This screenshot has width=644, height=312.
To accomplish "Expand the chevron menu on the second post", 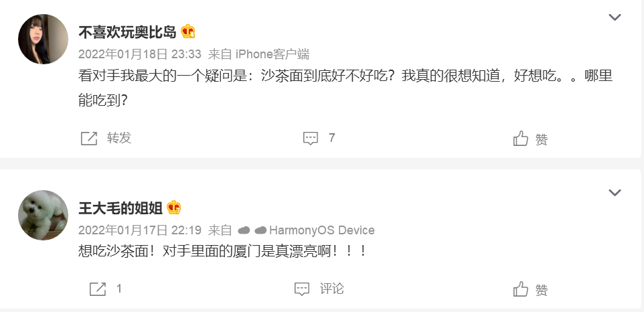I will 615,193.
